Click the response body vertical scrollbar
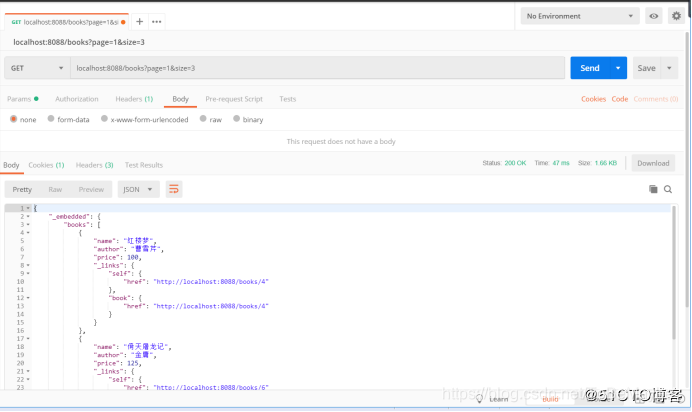This screenshot has height=412, width=692. pos(674,273)
